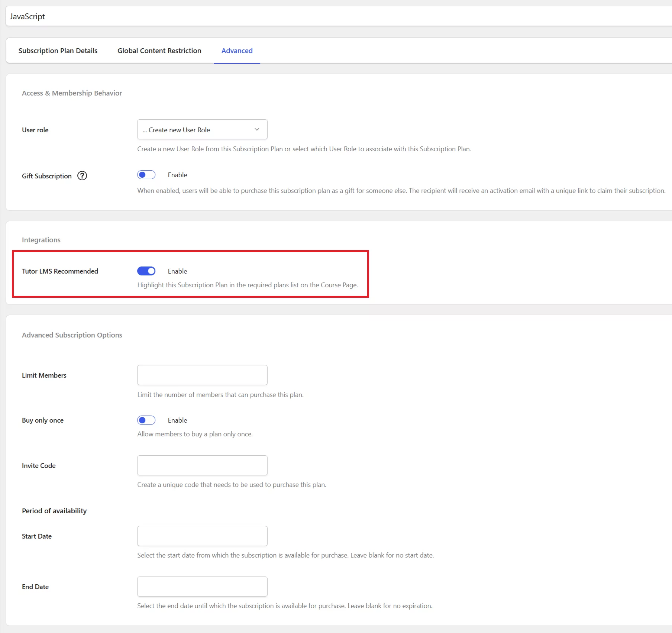Click the Gift Subscription label
Screen dimensions: 672x633
coord(47,176)
